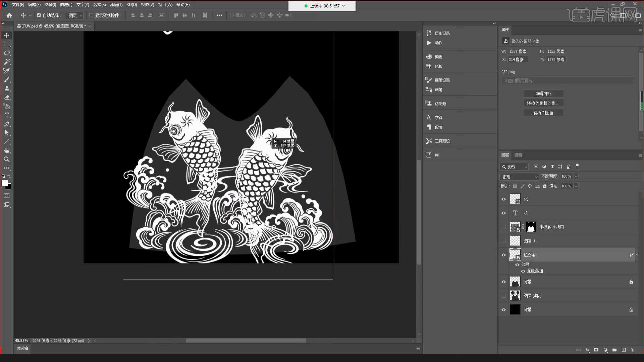The image size is (644, 362).
Task: Select the Paint Bucket tool
Action: 7,106
